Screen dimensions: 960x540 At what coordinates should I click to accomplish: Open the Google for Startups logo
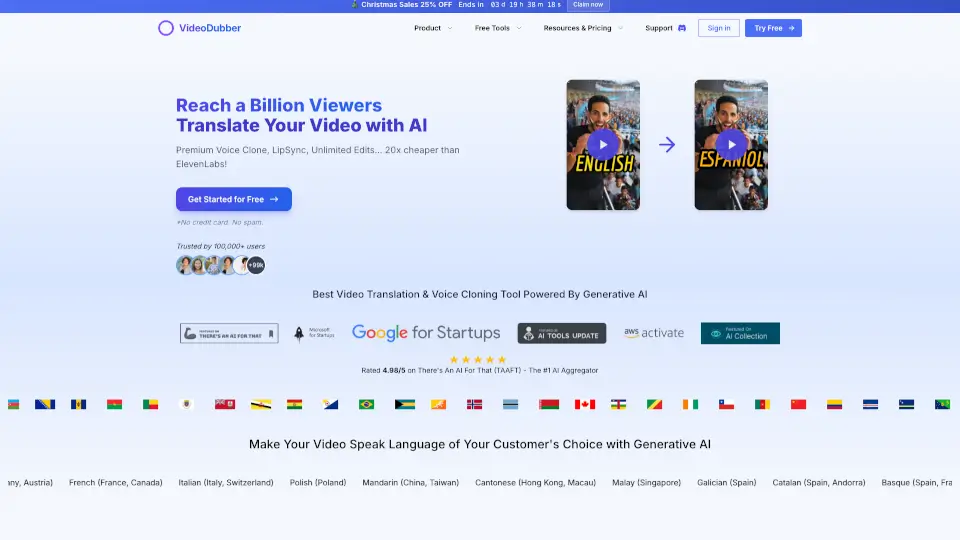425,333
